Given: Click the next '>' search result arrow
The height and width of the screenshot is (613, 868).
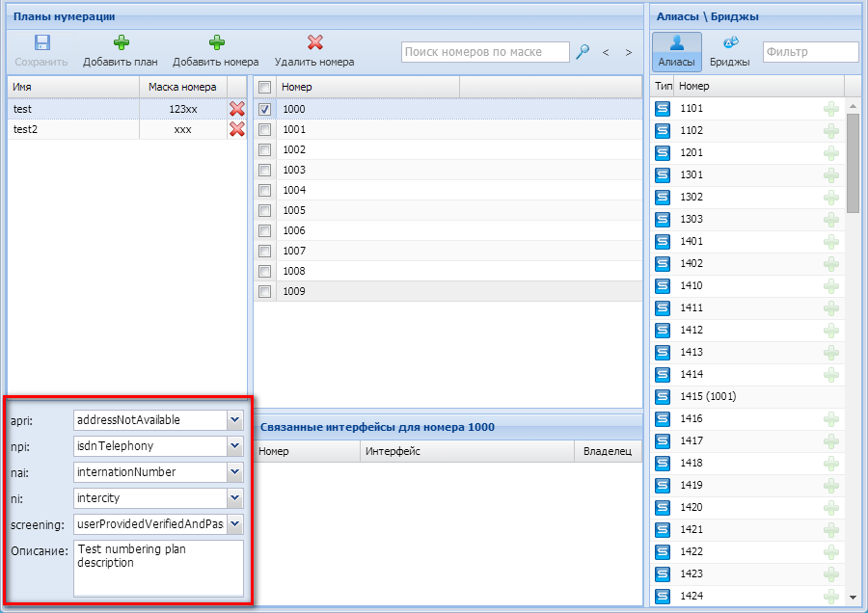Looking at the screenshot, I should [x=628, y=53].
